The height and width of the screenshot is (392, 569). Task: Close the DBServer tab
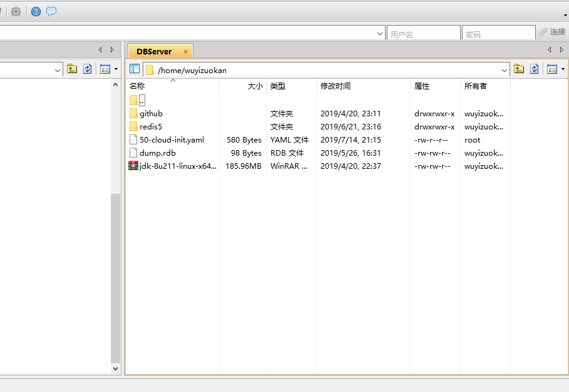click(185, 52)
